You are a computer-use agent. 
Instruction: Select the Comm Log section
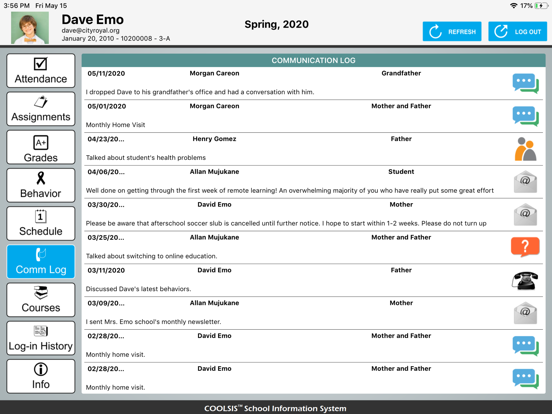[40, 262]
